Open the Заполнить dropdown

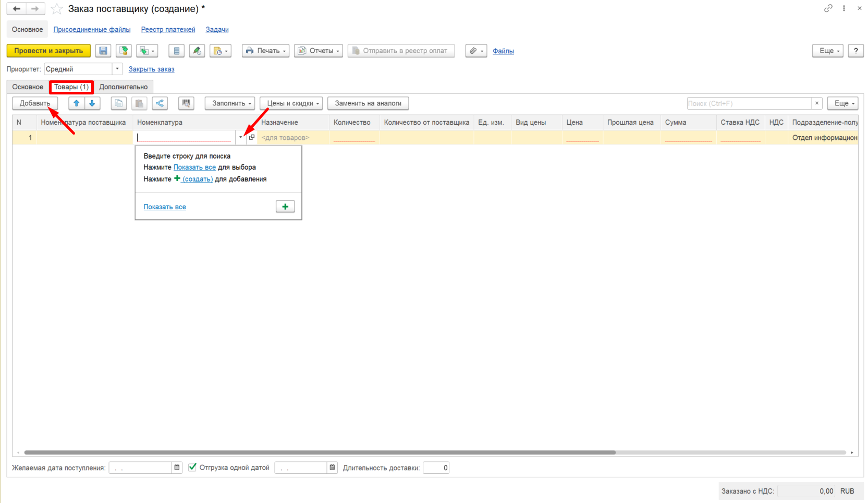click(230, 103)
